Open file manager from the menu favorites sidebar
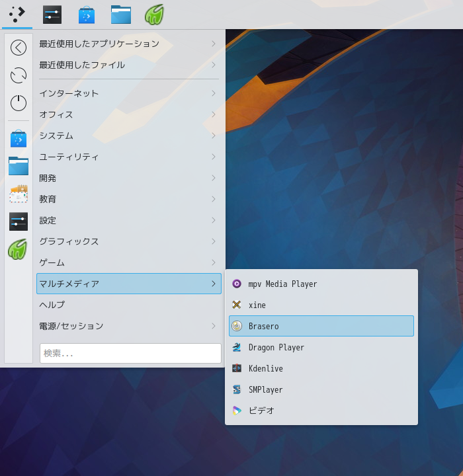Screen dimensions: 463x476 (19, 166)
